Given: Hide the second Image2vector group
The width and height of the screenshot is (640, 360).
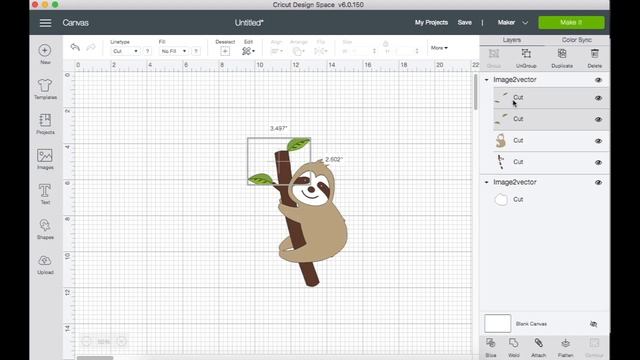Looking at the screenshot, I should pyautogui.click(x=598, y=182).
